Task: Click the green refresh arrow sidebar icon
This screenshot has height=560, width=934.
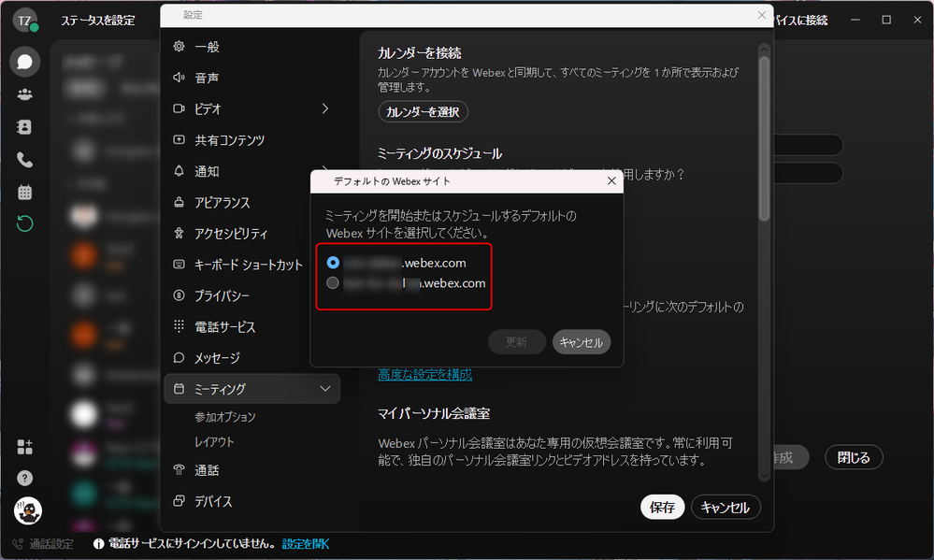Action: (x=24, y=224)
